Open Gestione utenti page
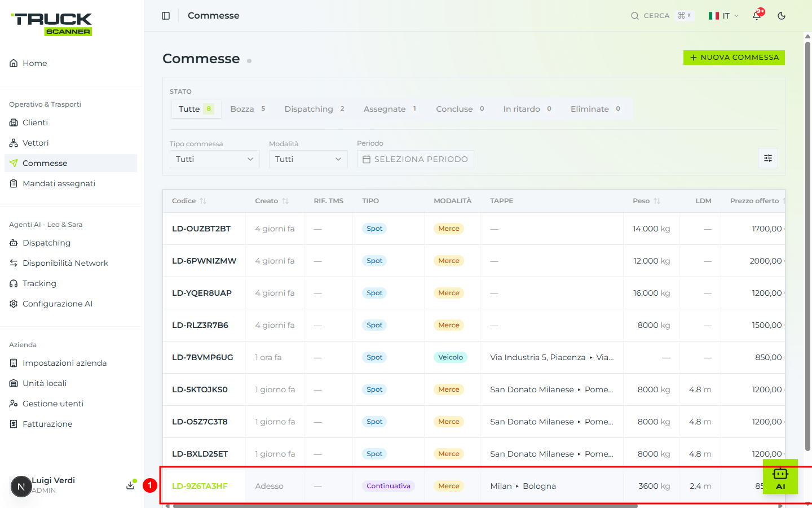The height and width of the screenshot is (508, 812). (x=70, y=404)
